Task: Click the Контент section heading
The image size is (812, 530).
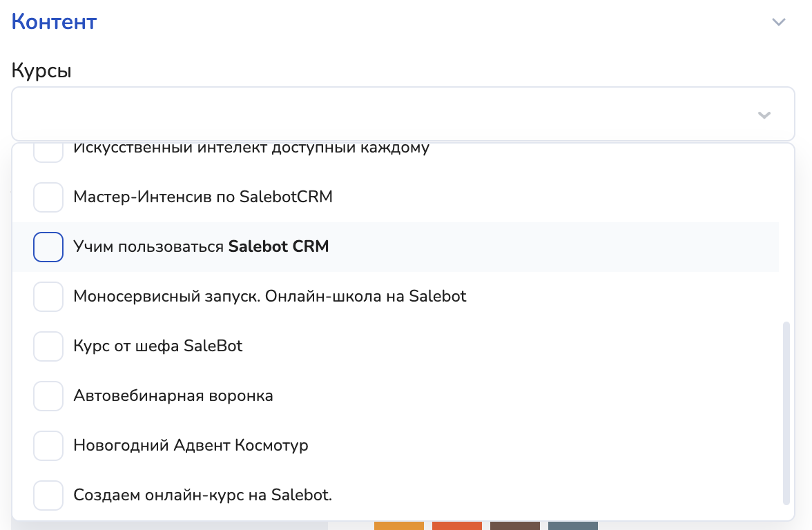Action: (54, 22)
